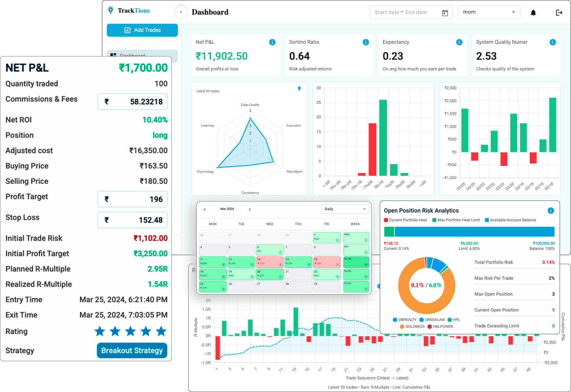Image resolution: width=571 pixels, height=392 pixels.
Task: Collapse the sidebar with chevron button
Action: [x=181, y=12]
